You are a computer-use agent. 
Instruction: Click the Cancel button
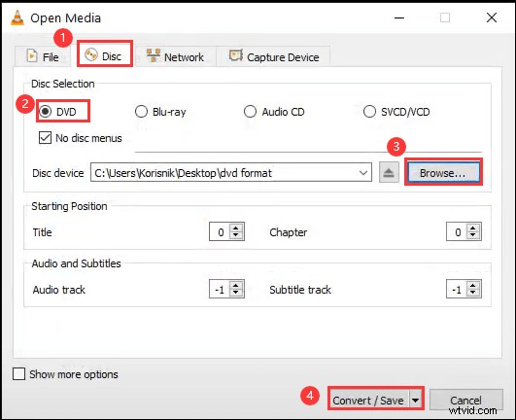click(465, 400)
